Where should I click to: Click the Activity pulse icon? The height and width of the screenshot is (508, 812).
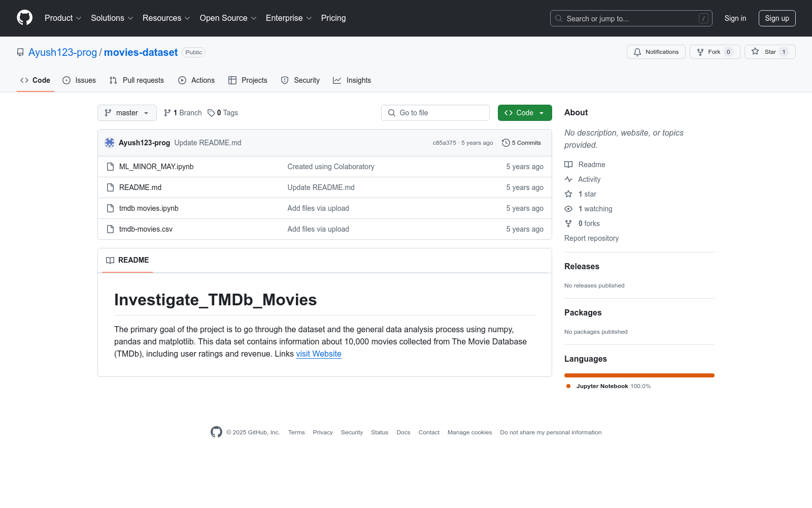(568, 179)
